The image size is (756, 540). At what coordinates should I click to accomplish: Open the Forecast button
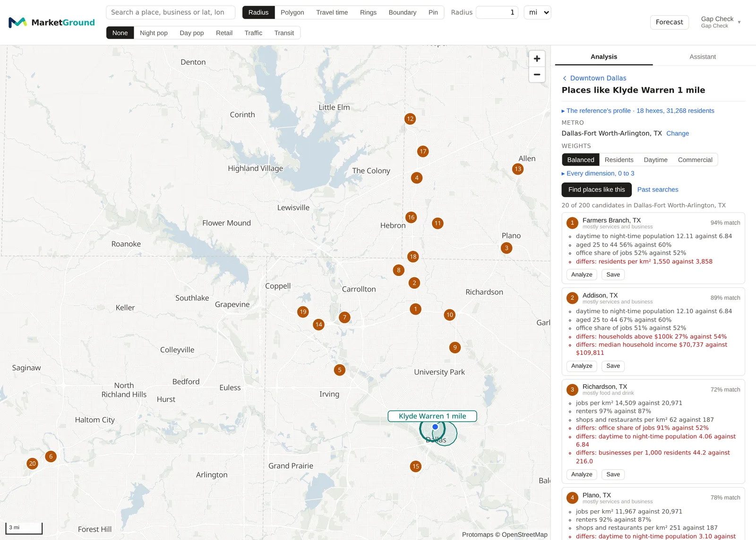tap(669, 22)
